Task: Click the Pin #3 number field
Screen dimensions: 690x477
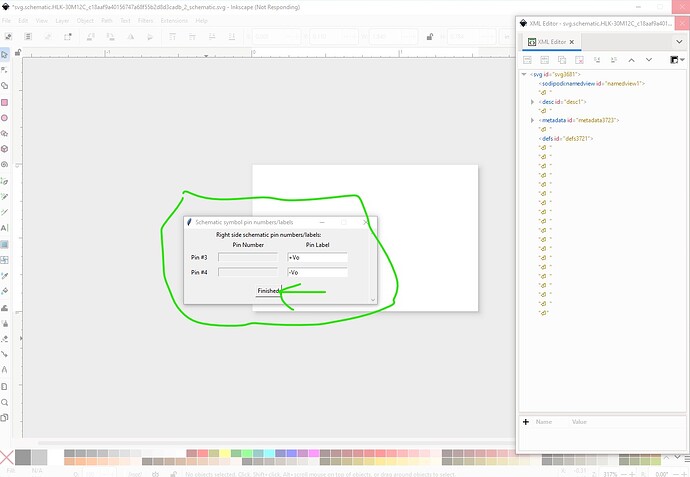Action: point(248,257)
